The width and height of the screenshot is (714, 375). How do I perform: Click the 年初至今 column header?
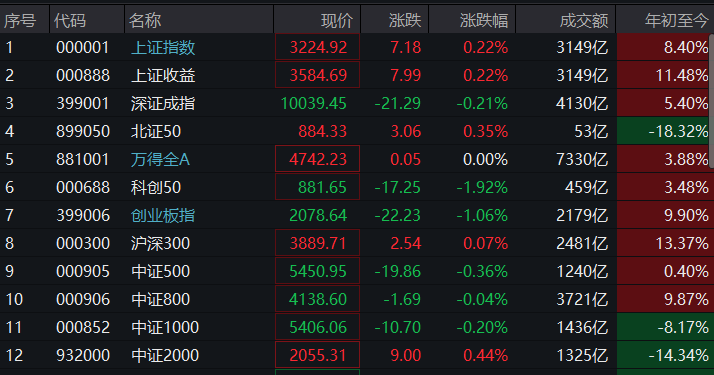point(676,20)
